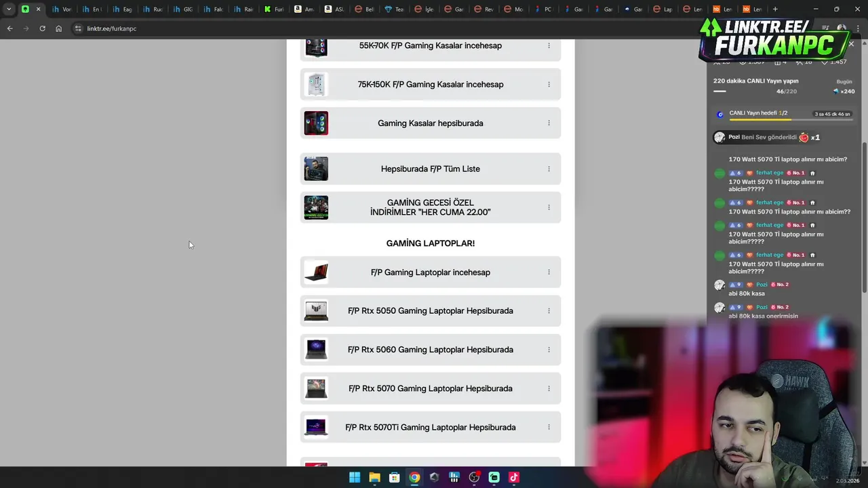Switch to the Amazon tab
868x488 pixels.
[304, 9]
